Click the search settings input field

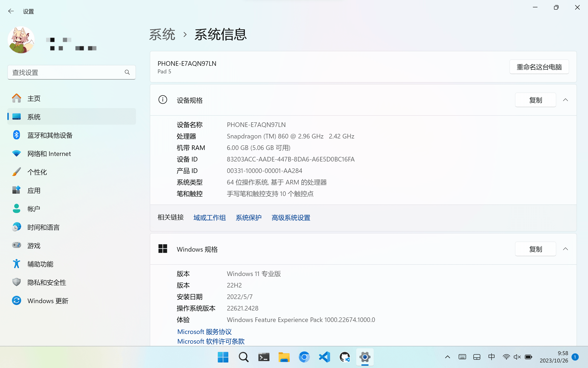pyautogui.click(x=71, y=72)
